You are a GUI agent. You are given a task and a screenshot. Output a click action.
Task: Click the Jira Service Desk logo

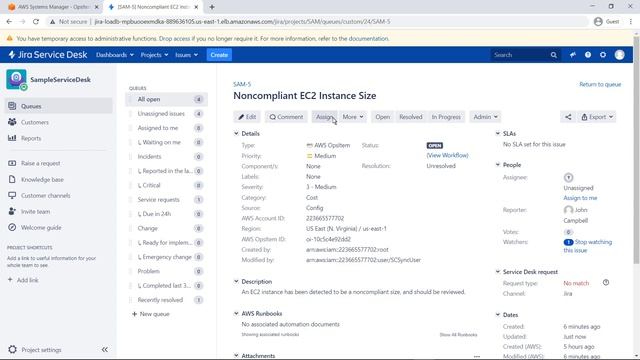click(x=48, y=55)
